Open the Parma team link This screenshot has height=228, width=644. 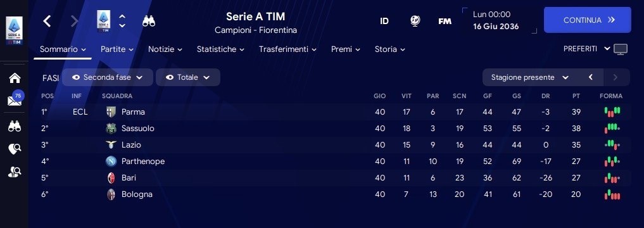[133, 111]
